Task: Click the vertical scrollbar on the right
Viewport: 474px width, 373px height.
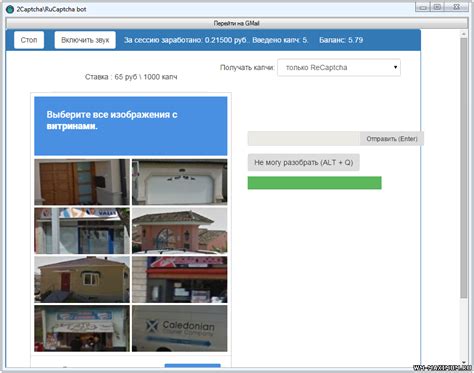Action: tap(464, 168)
